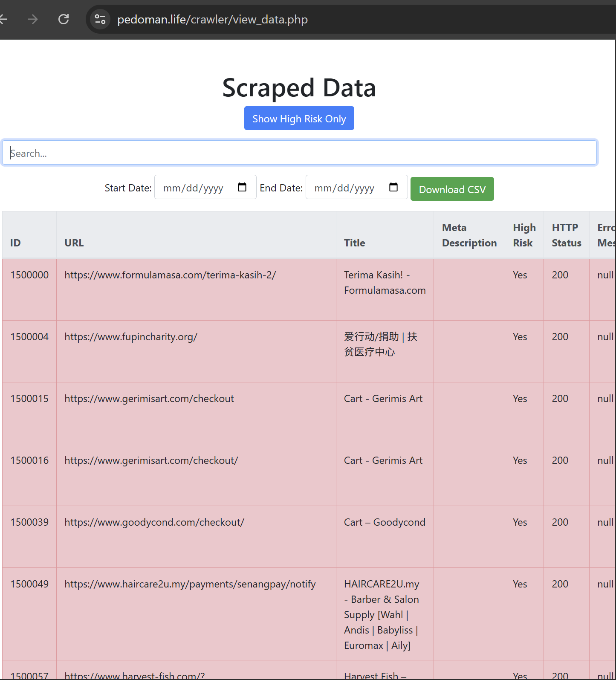Click the browser forward arrow
This screenshot has width=616, height=680.
tap(32, 19)
